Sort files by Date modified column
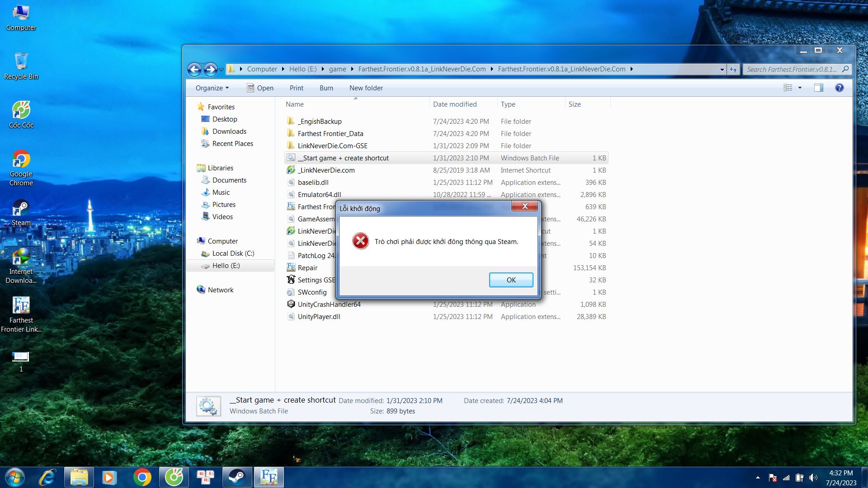Viewport: 868px width, 488px height. (x=455, y=104)
